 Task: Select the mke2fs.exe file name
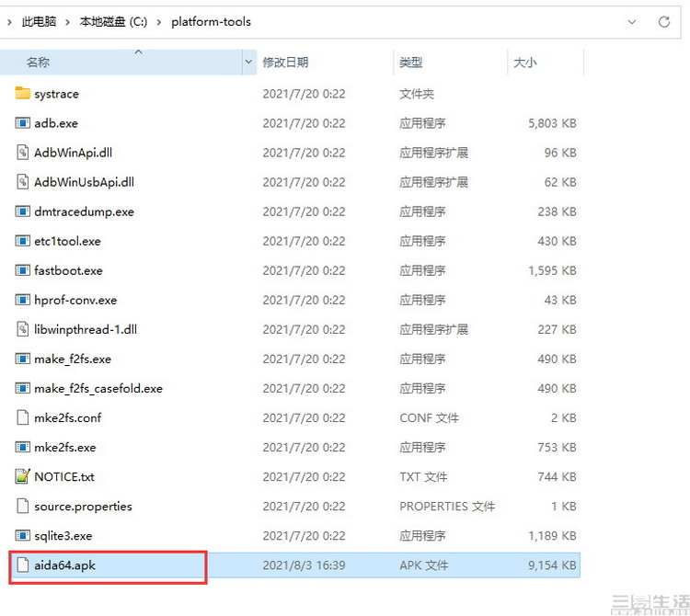point(65,447)
